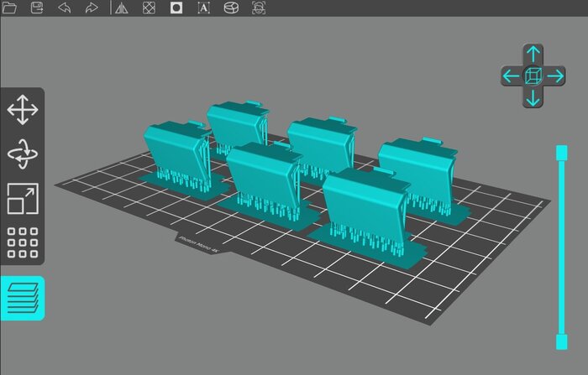Open the grid array layout tool
This screenshot has width=588, height=375.
click(22, 242)
